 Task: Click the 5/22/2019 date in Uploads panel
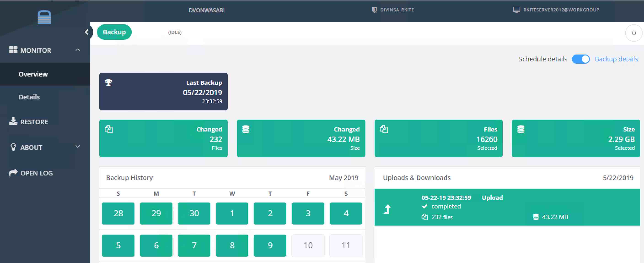pyautogui.click(x=618, y=178)
